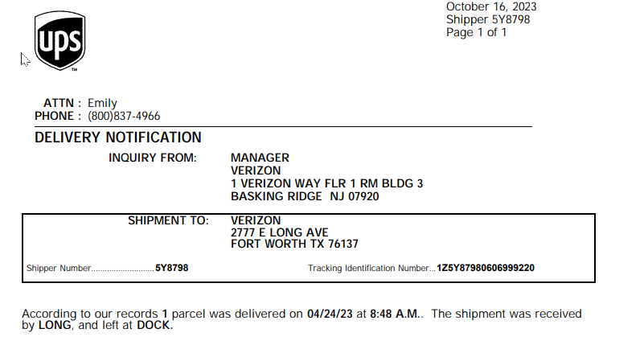This screenshot has width=644, height=341.
Task: Click 1 VERIZON WAY FLR 1 RM BLDG 3
Action: pyautogui.click(x=327, y=183)
